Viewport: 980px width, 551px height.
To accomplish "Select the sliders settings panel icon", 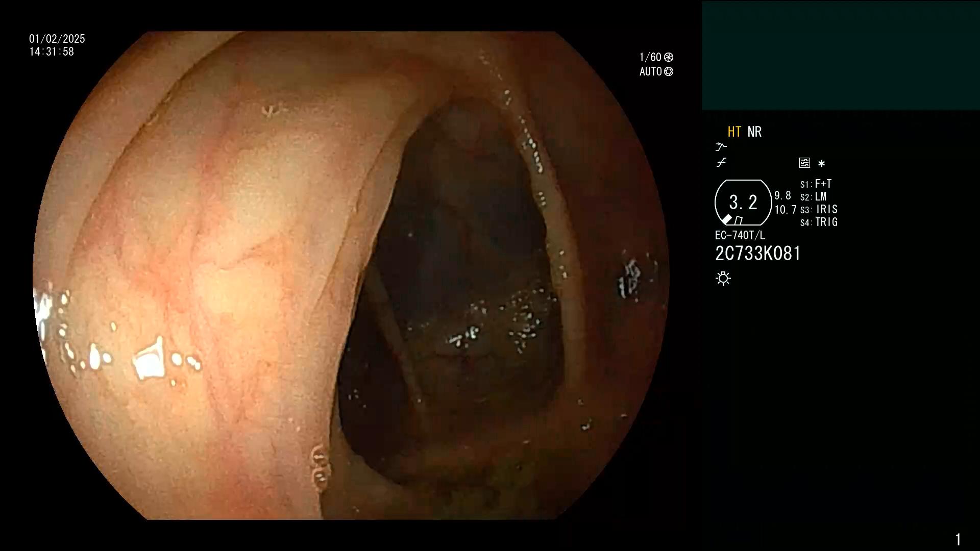I will (x=804, y=163).
